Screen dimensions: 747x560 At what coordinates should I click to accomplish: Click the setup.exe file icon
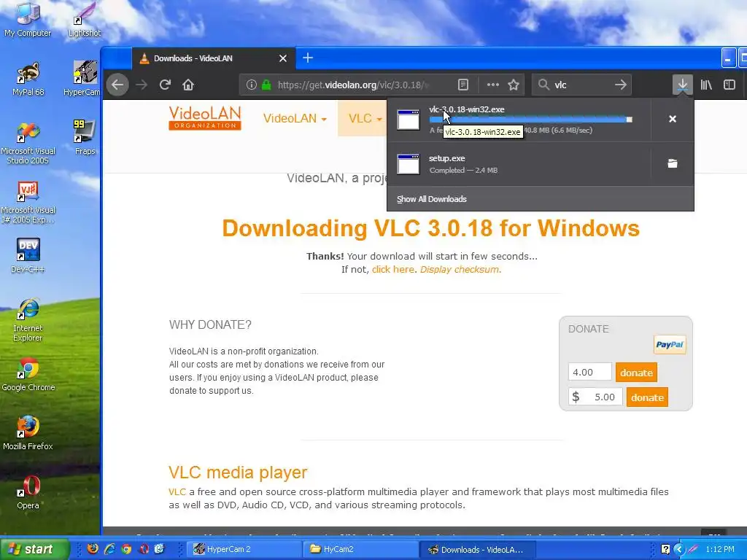[409, 164]
